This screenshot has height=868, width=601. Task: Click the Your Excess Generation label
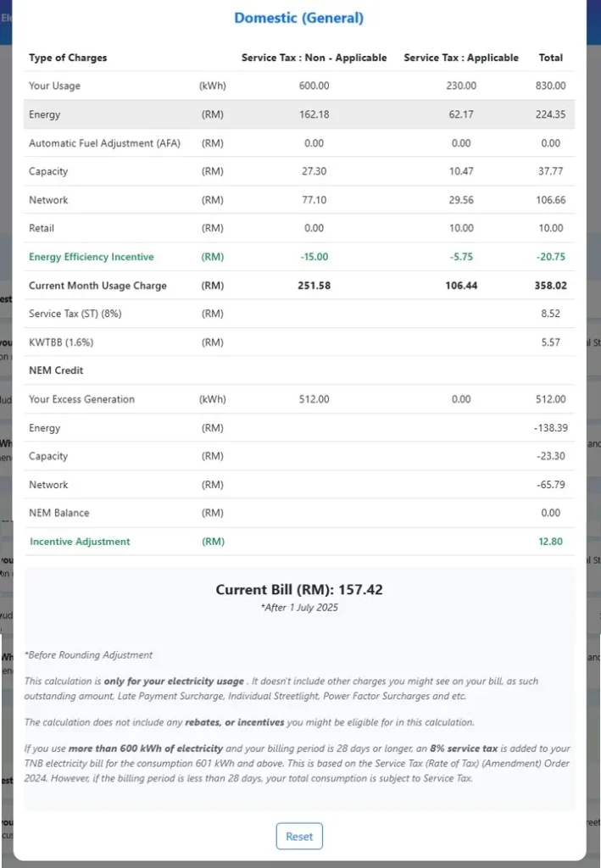(81, 399)
